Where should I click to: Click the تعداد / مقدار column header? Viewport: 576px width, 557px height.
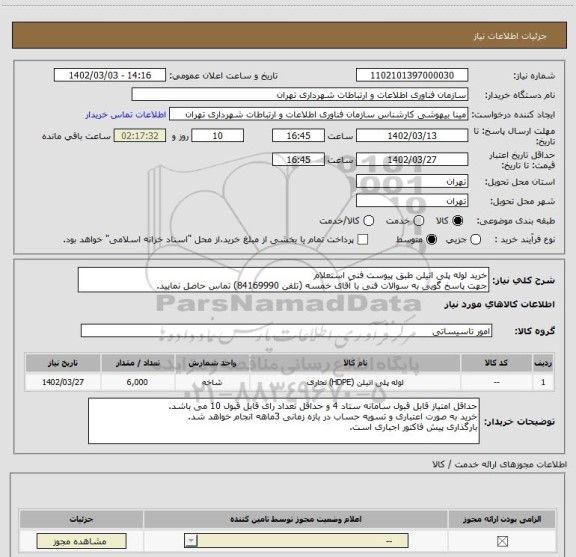[137, 363]
